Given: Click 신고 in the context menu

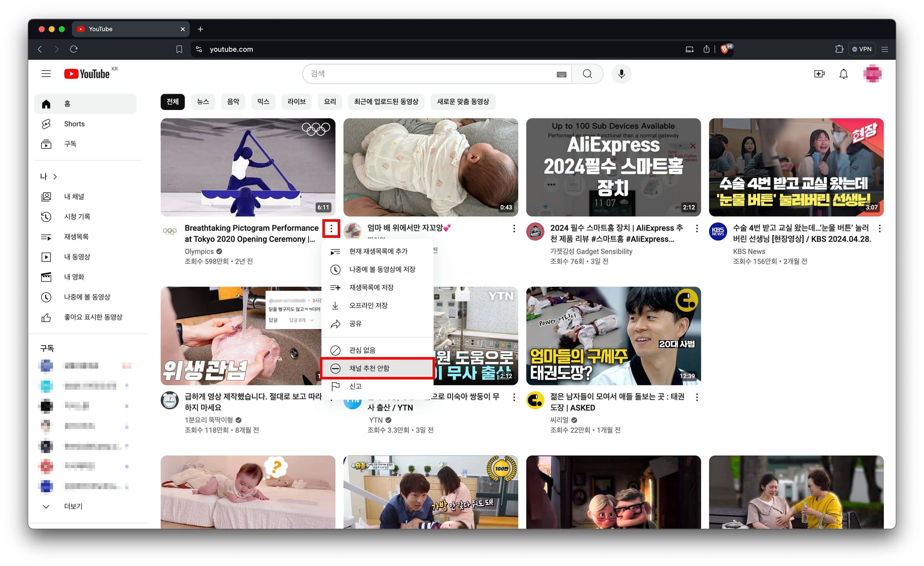Looking at the screenshot, I should pos(377,386).
